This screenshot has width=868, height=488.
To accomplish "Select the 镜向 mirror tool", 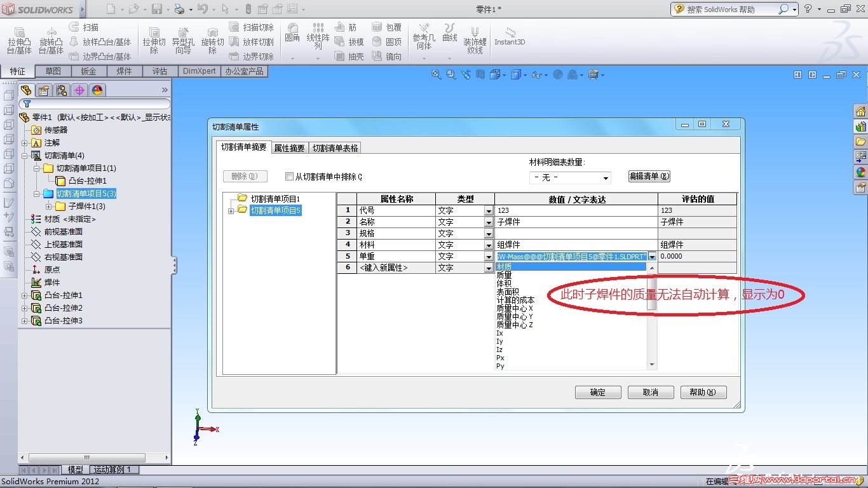I will [x=387, y=57].
